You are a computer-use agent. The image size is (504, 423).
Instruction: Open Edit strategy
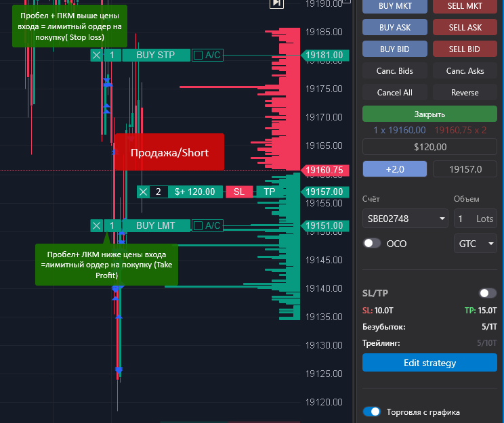pos(429,363)
